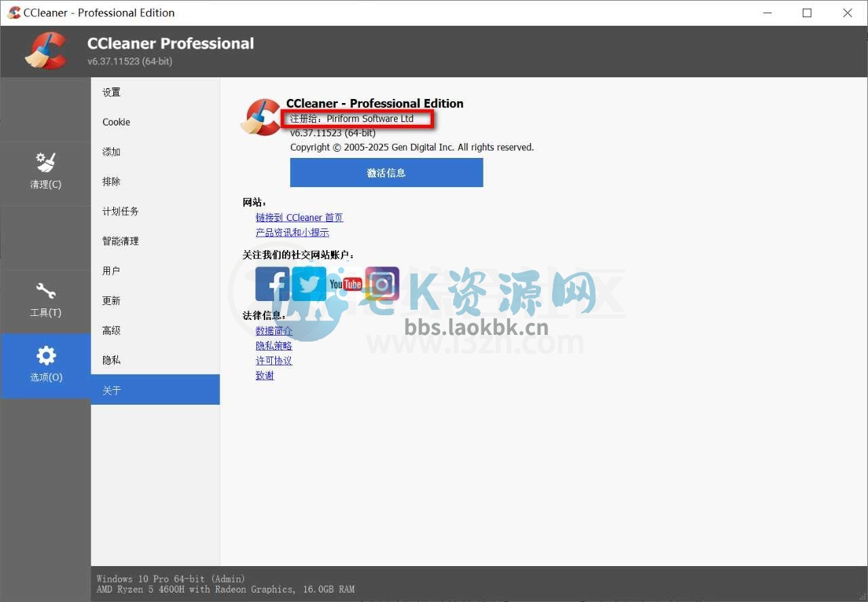Open the 数据简介 link
Viewport: 868px width, 602px height.
(274, 331)
